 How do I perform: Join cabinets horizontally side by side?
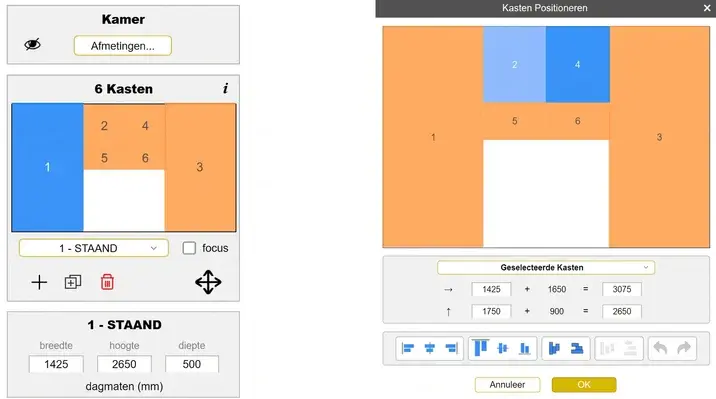tap(554, 349)
